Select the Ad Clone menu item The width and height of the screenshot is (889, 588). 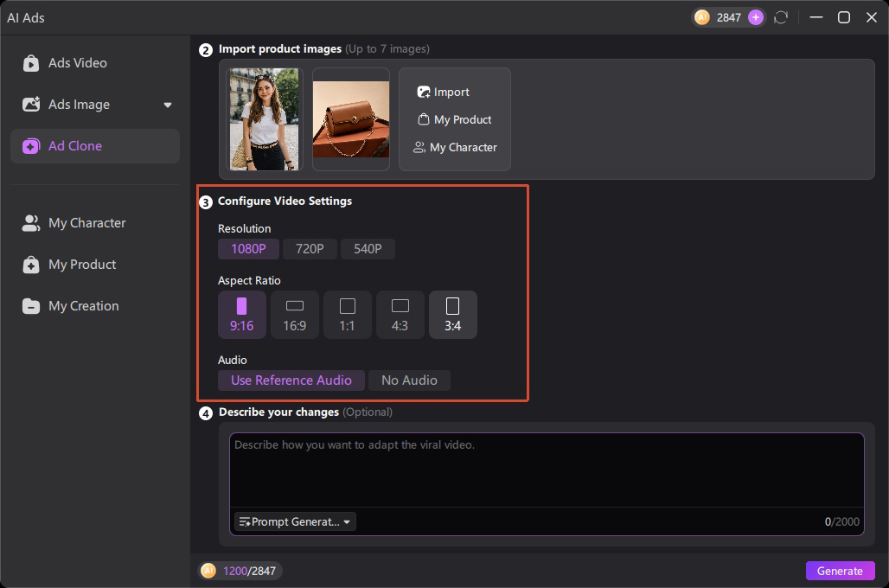click(x=94, y=146)
